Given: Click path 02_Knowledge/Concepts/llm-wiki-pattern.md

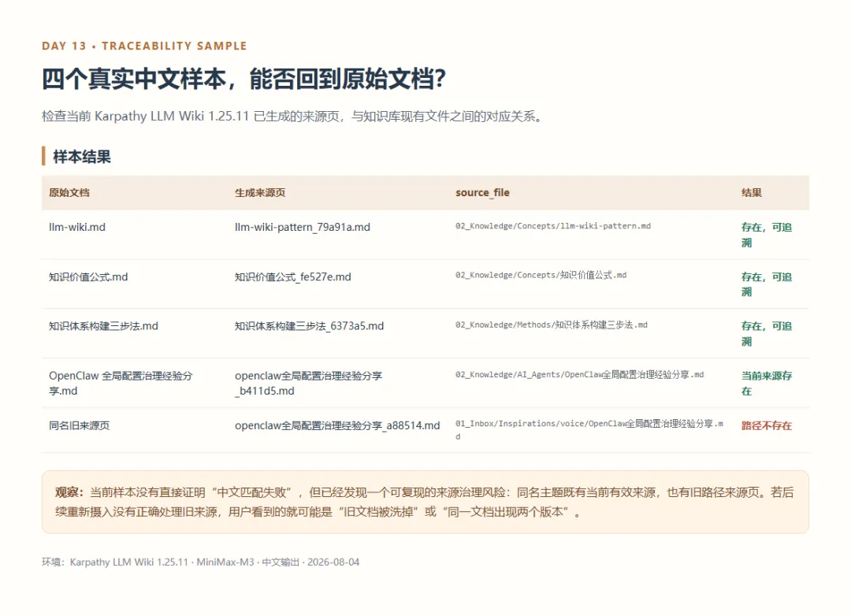Looking at the screenshot, I should pyautogui.click(x=553, y=226).
